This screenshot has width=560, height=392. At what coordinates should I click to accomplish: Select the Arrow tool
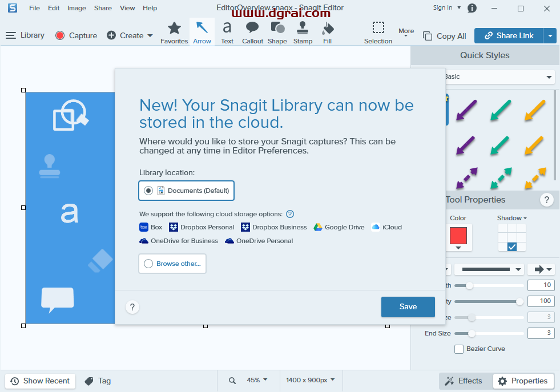pyautogui.click(x=202, y=33)
